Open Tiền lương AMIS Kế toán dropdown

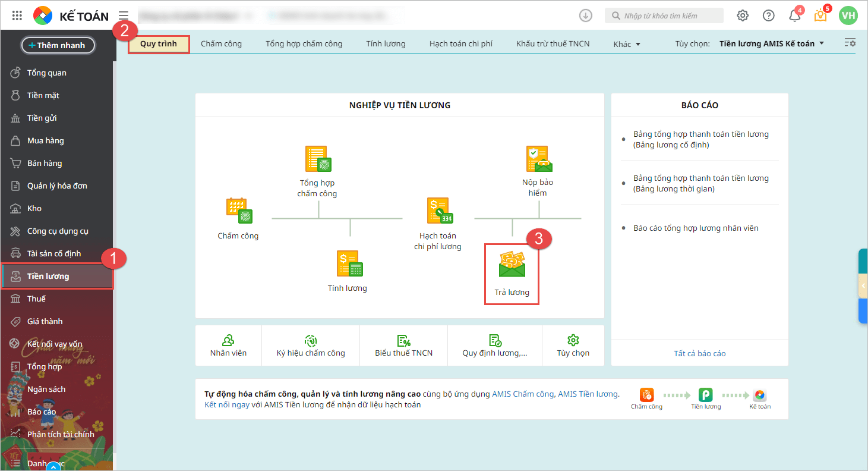click(x=771, y=43)
